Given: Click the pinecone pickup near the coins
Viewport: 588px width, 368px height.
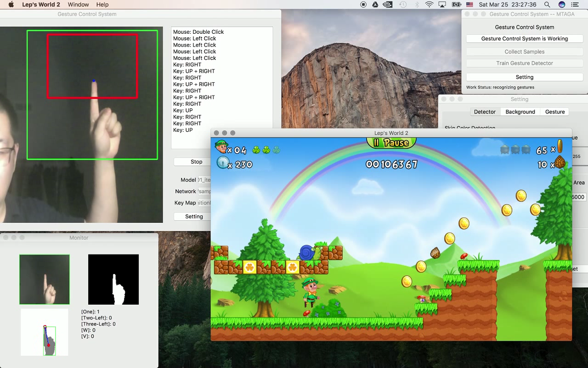Looking at the screenshot, I should pyautogui.click(x=435, y=252).
